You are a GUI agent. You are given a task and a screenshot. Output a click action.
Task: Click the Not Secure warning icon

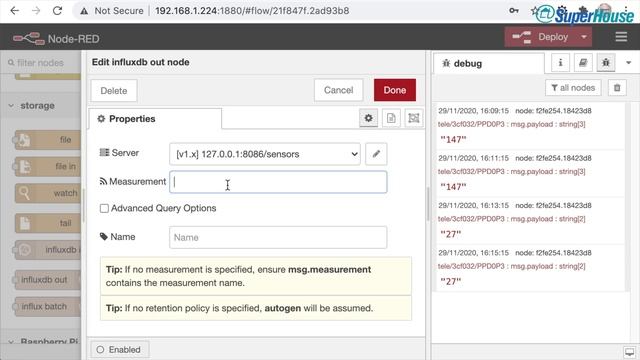(x=84, y=11)
